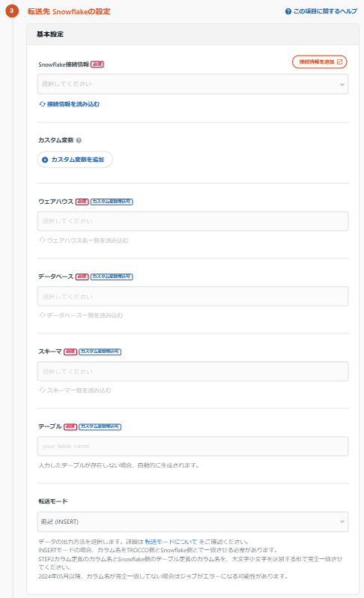
Task: Click the テーブル name input field
Action: click(x=193, y=446)
